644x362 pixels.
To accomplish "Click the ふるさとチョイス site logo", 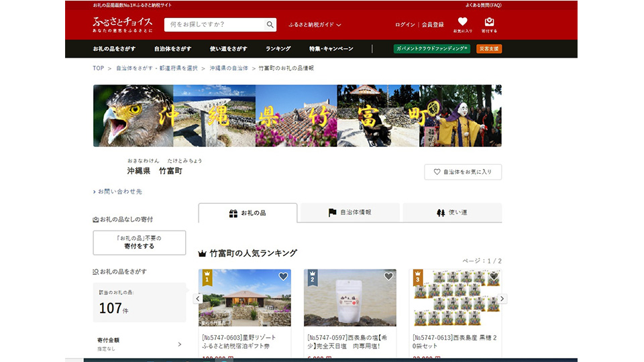I will [x=122, y=24].
